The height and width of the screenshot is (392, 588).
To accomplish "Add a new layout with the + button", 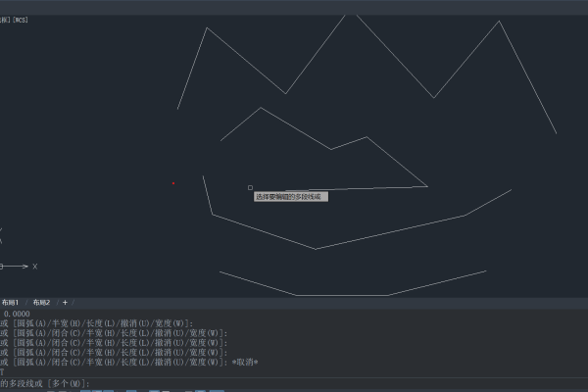I will coord(66,302).
